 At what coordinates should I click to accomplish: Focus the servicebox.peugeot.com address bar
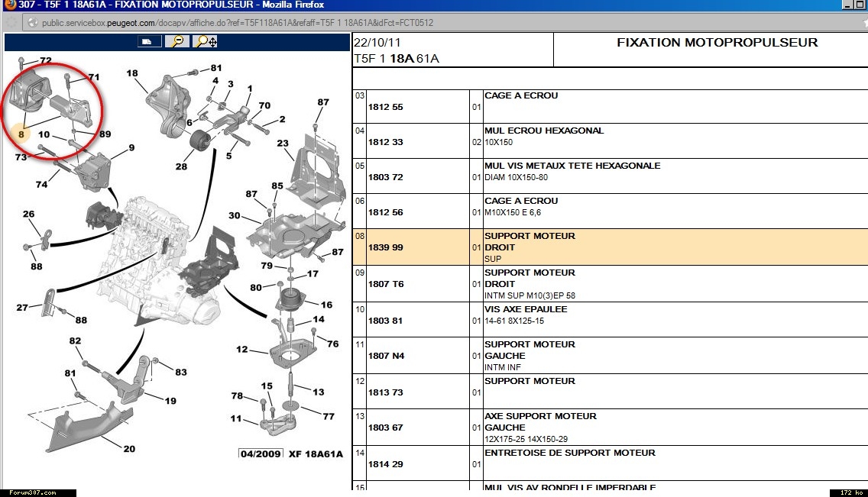tap(443, 23)
